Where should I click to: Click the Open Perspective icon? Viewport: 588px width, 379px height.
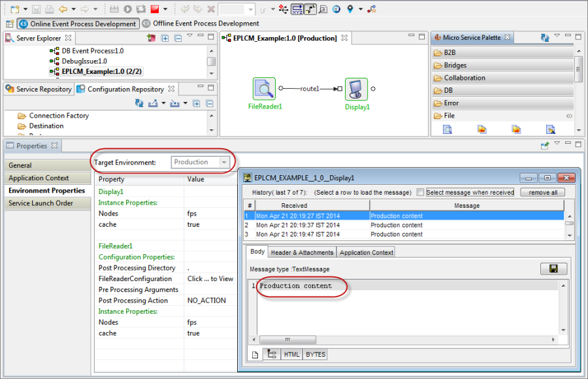pyautogui.click(x=10, y=24)
